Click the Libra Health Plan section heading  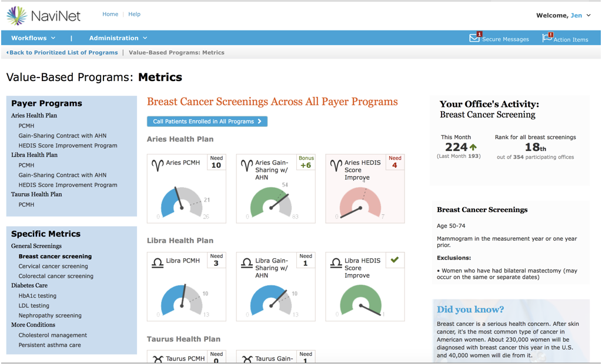(180, 241)
